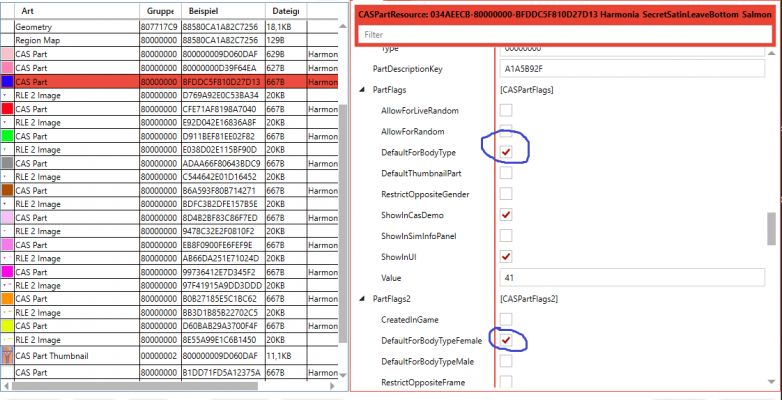The height and width of the screenshot is (400, 782).
Task: Click the image icon of RLE 2 Image AB66DA251E71024D
Action: point(7,258)
